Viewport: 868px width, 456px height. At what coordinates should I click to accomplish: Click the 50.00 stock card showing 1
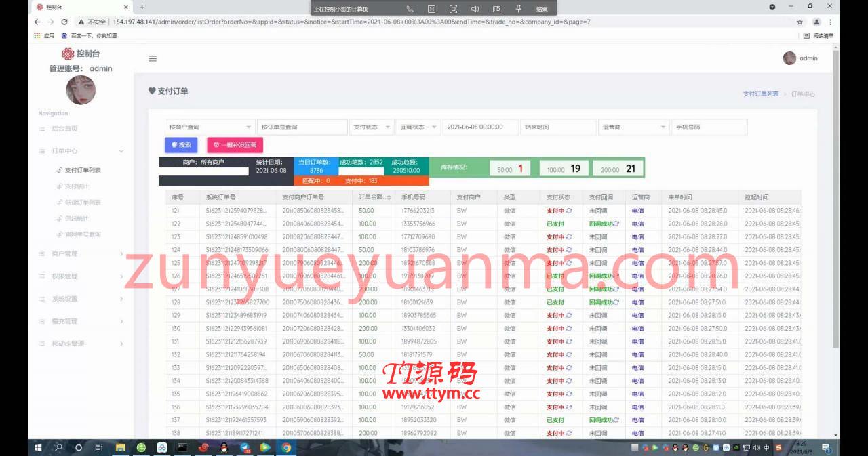(511, 169)
